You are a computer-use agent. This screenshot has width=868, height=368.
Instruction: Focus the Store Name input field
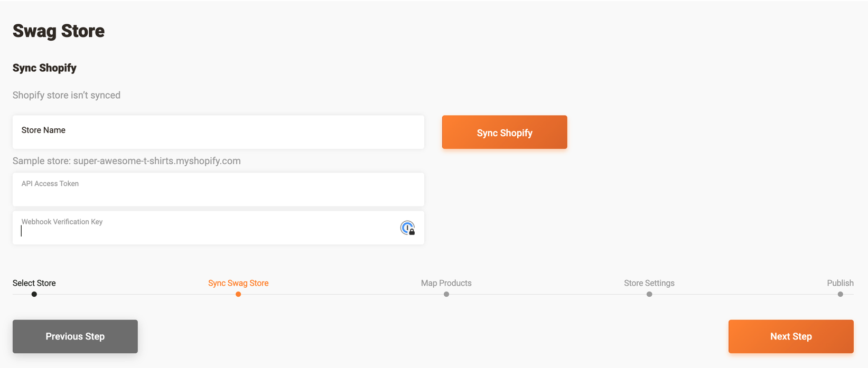[x=218, y=132]
